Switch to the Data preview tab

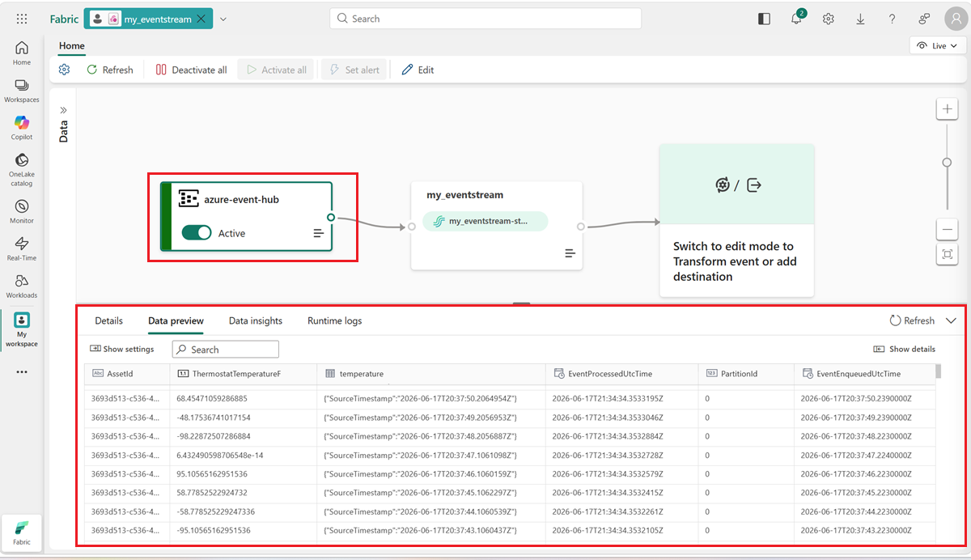pos(176,320)
